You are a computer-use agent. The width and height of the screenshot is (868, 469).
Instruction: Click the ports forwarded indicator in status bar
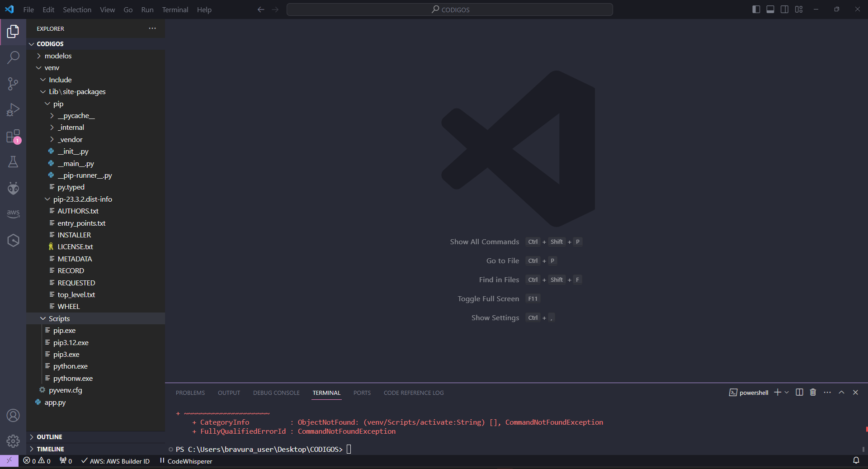point(66,461)
